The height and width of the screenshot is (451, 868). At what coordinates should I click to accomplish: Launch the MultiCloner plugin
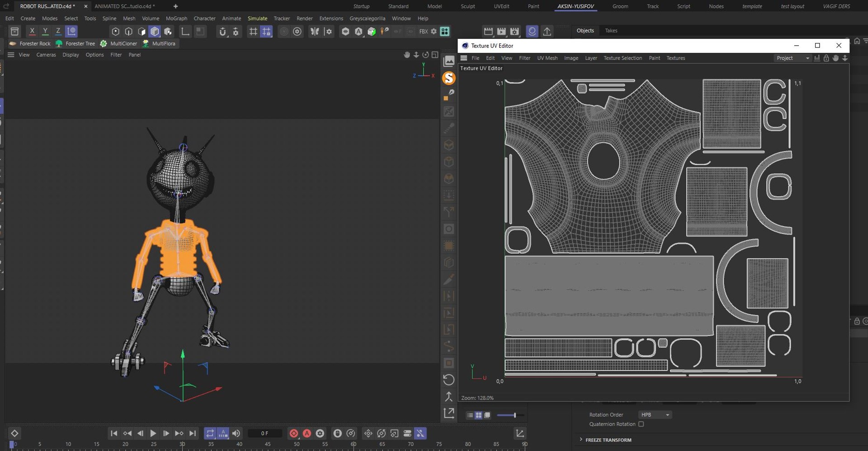[118, 43]
